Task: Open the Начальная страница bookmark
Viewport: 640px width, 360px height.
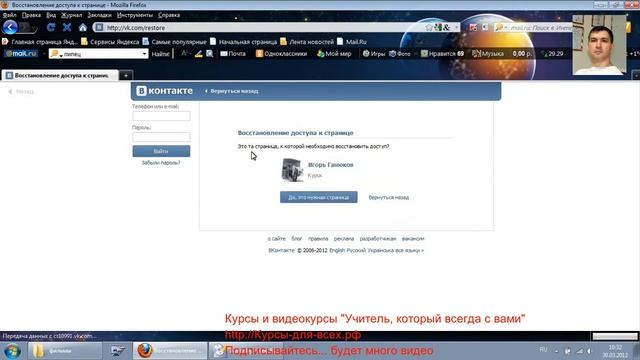Action: point(243,42)
